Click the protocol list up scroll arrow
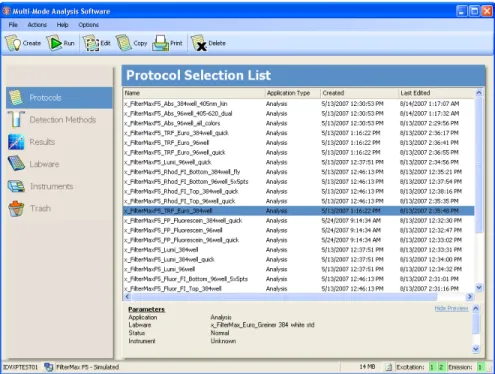The image size is (495, 374). click(x=479, y=93)
